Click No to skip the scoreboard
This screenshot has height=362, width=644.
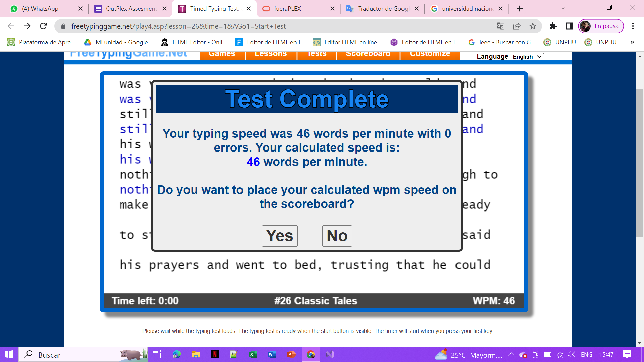[337, 236]
